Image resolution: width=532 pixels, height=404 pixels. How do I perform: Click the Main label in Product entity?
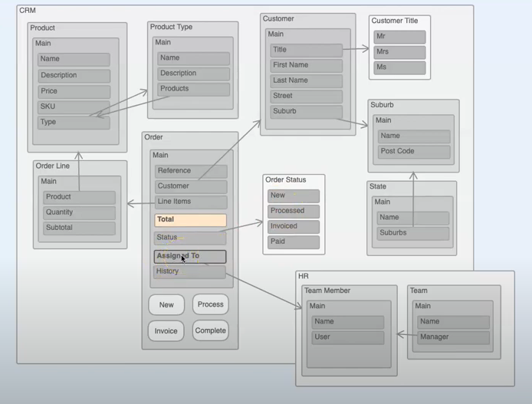(x=43, y=44)
